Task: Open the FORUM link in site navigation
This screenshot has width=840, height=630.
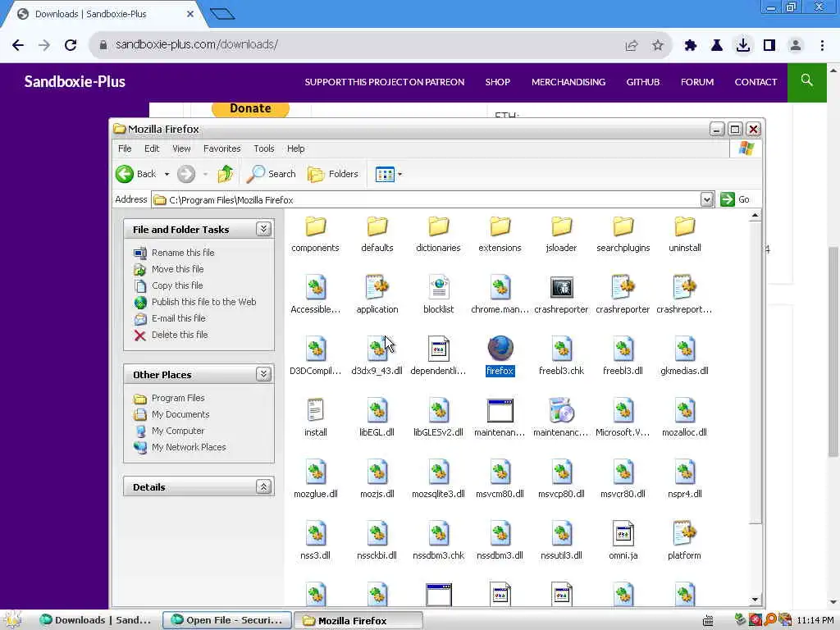Action: [697, 82]
